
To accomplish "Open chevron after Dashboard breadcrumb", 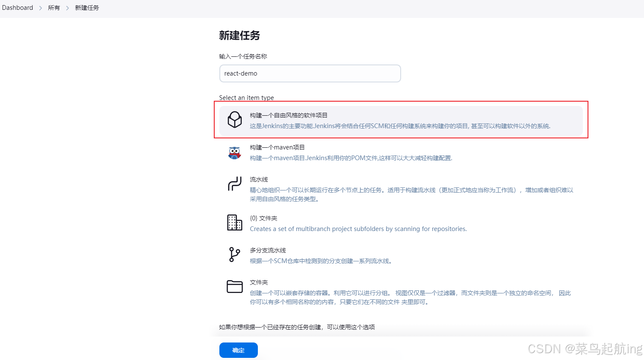I will pyautogui.click(x=41, y=8).
